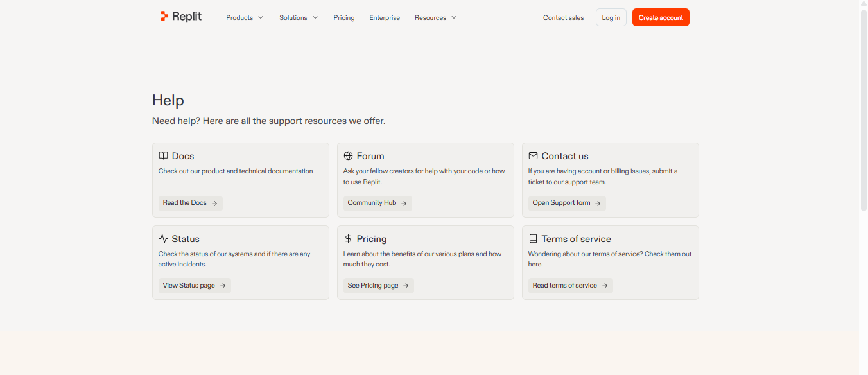The width and height of the screenshot is (868, 375).
Task: Expand the Solutions chevron in navigation
Action: pos(315,17)
